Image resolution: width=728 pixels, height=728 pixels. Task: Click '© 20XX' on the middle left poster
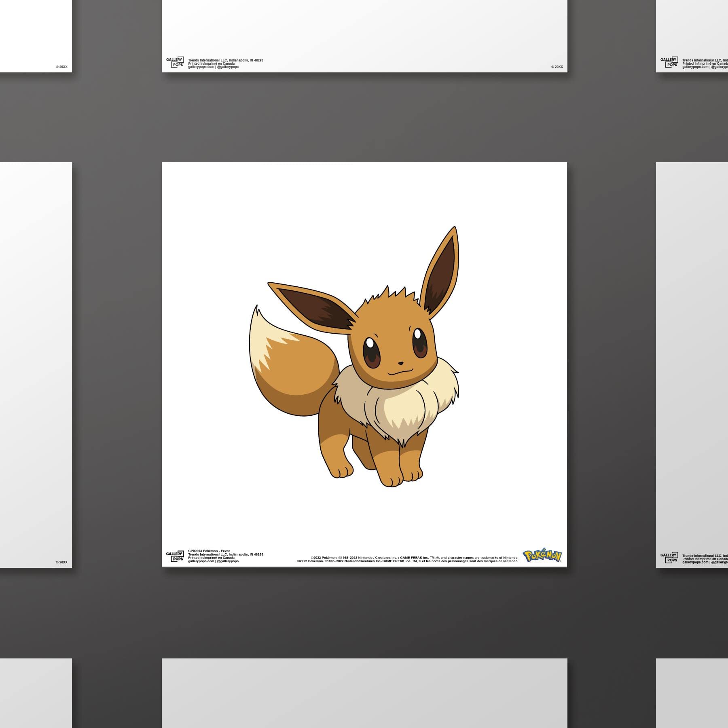61,562
